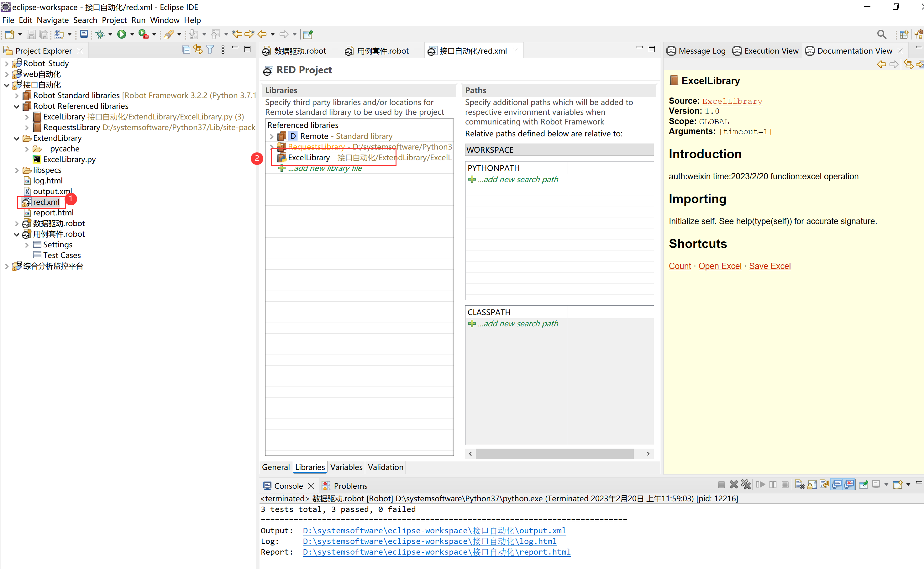This screenshot has height=569, width=924.
Task: Expand the Remote standard library entry
Action: 272,136
